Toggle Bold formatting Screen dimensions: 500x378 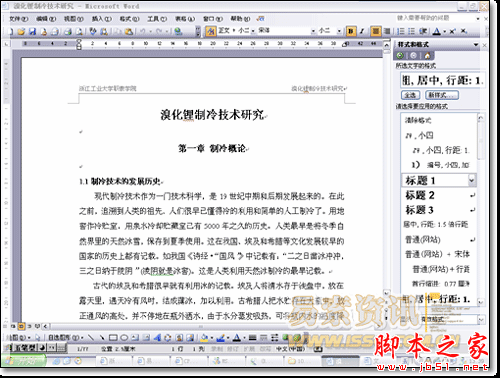click(351, 31)
